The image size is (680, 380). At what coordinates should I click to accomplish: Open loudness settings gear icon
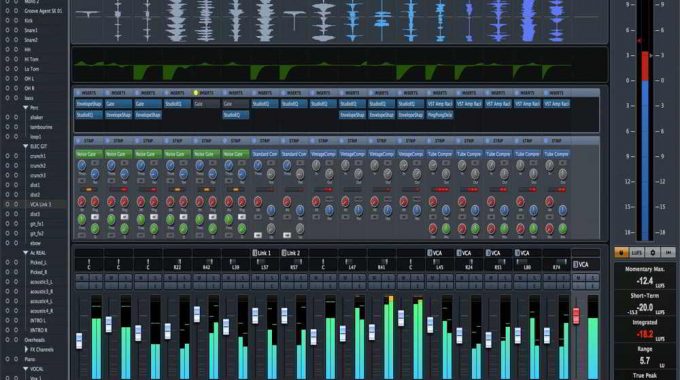pyautogui.click(x=652, y=252)
